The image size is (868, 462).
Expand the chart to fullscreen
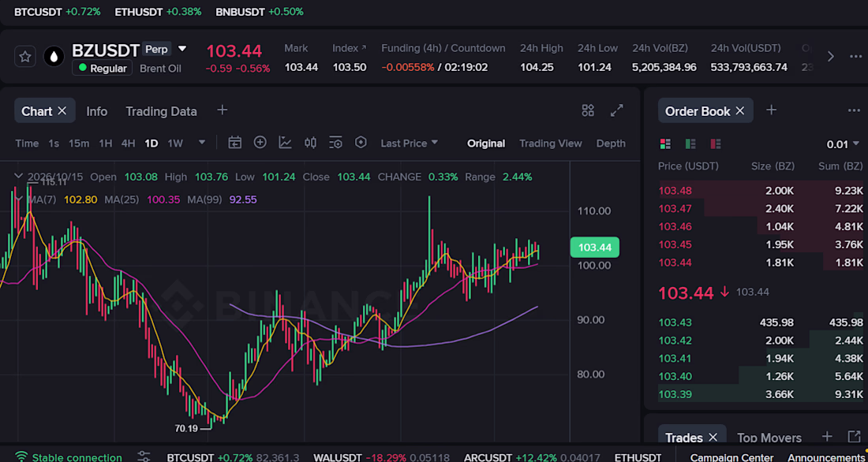[x=617, y=110]
